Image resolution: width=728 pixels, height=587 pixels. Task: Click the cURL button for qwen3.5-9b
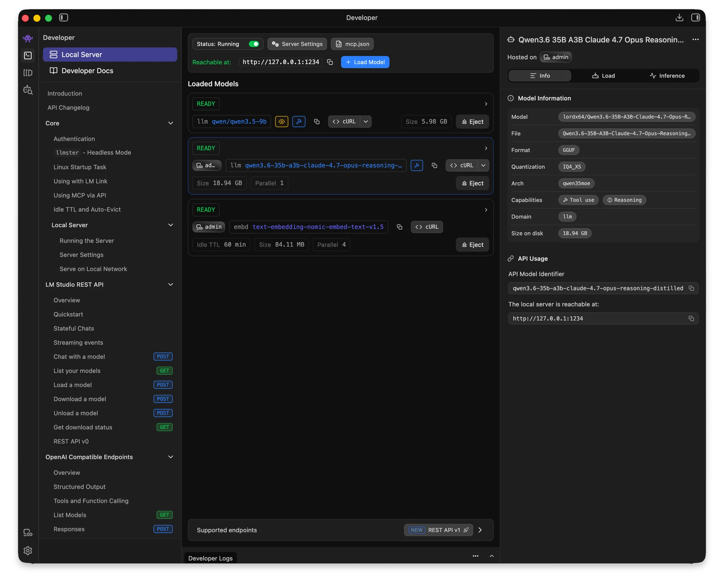point(344,121)
